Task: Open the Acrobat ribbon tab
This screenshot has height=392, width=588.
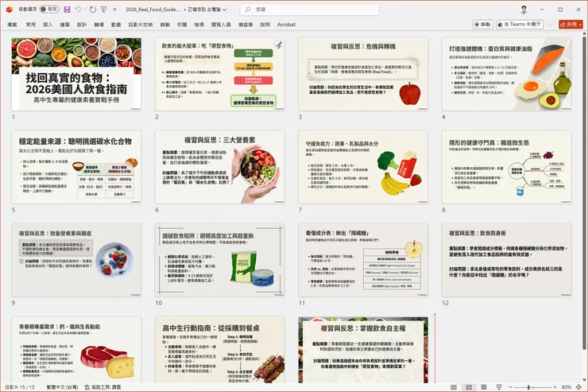Action: (286, 25)
